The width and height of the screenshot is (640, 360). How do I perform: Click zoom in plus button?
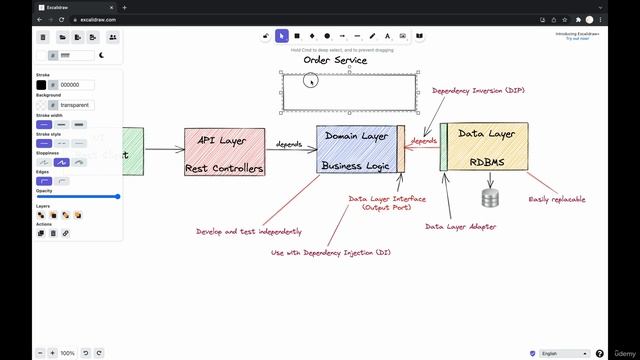point(52,353)
